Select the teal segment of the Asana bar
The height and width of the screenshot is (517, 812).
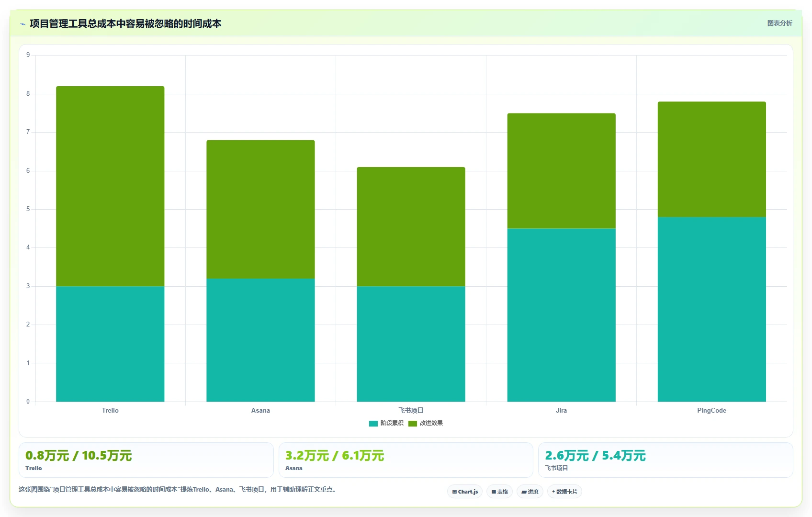pyautogui.click(x=260, y=340)
